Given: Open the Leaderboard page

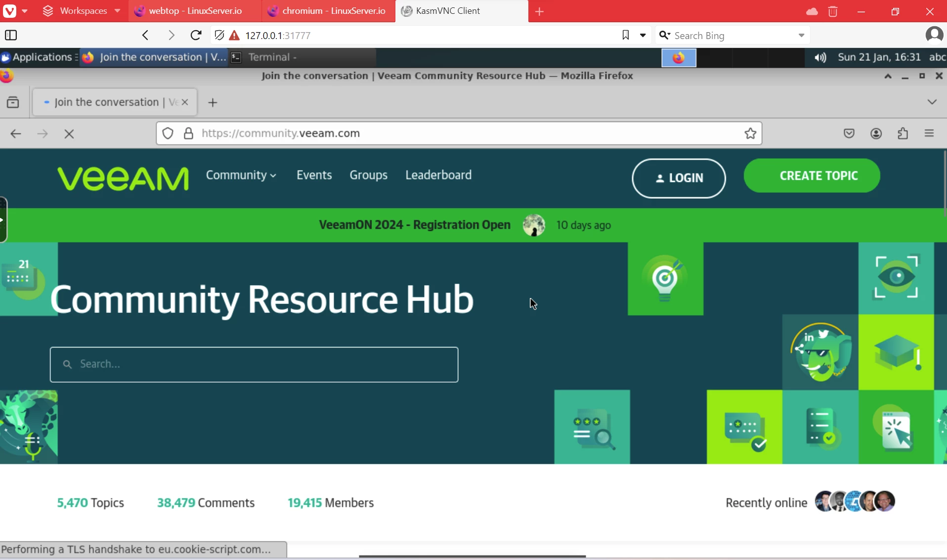Looking at the screenshot, I should point(438,175).
